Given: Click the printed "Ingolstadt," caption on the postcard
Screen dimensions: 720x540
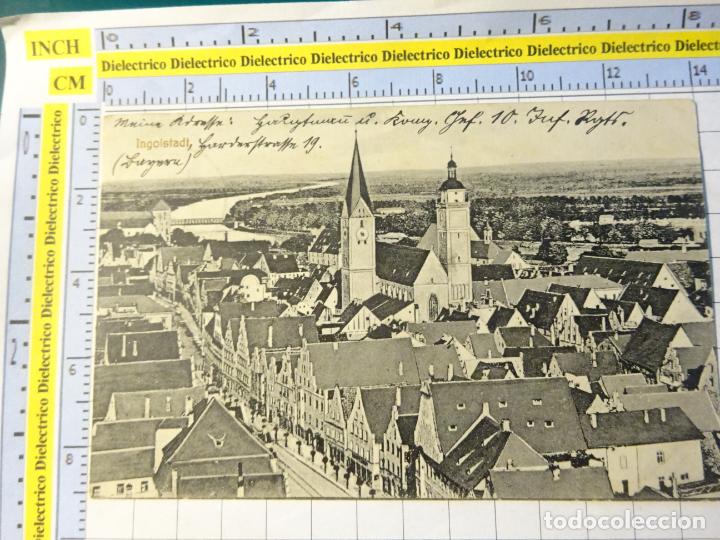Looking at the screenshot, I should pos(163,144).
